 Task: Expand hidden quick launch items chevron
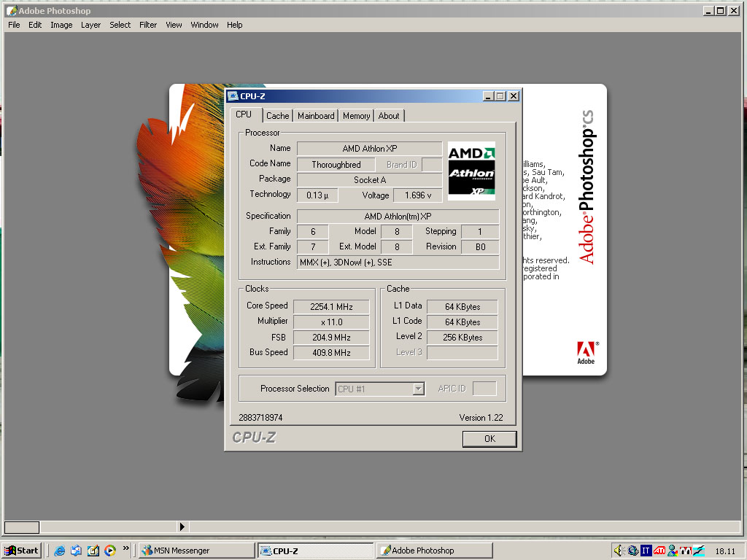[125, 548]
